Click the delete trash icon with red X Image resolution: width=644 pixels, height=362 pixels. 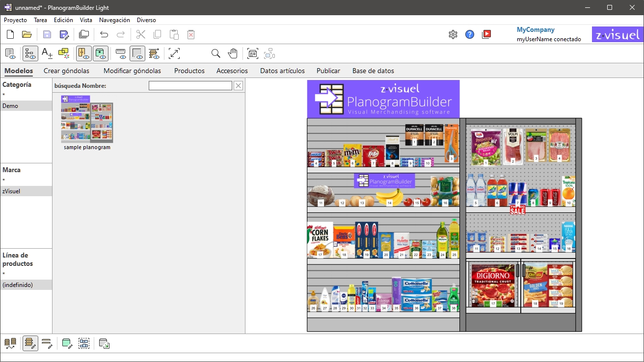(191, 34)
